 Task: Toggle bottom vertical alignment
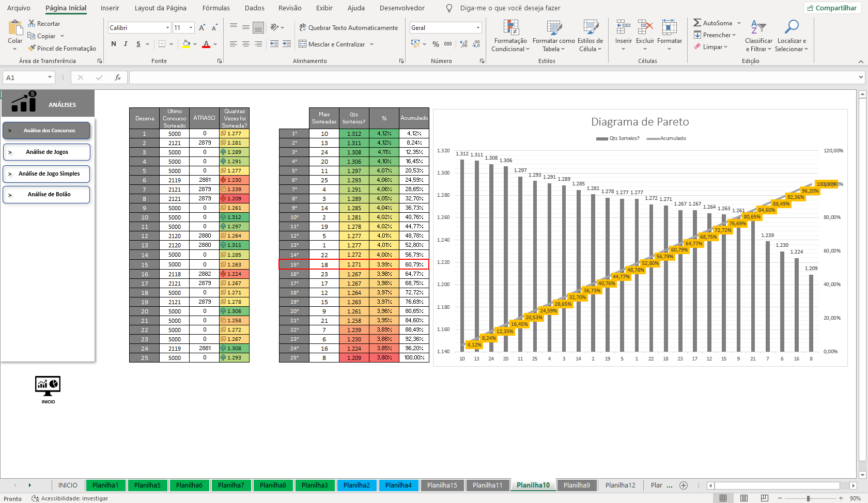(x=258, y=27)
